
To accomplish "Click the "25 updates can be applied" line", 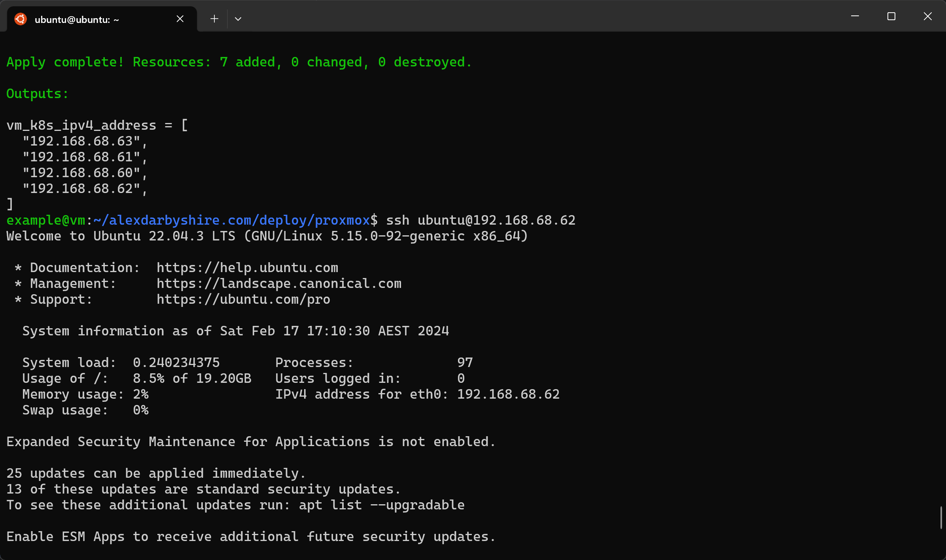I will click(156, 473).
